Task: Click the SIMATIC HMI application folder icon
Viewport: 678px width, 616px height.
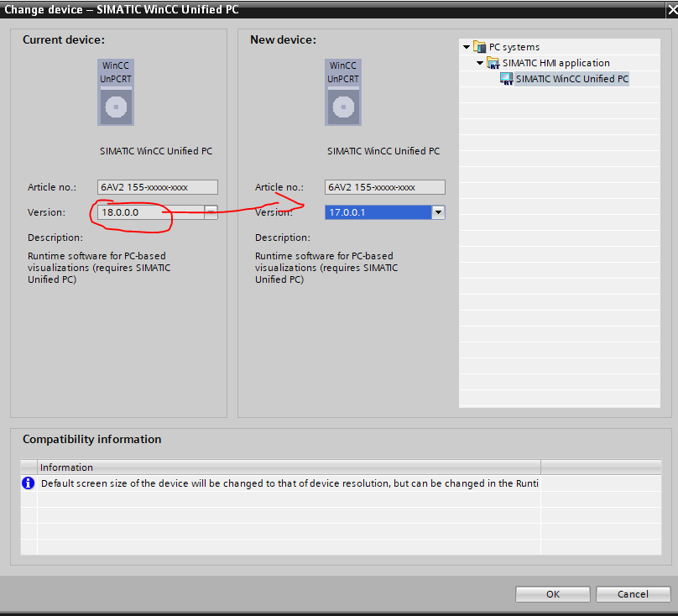Action: pos(493,63)
